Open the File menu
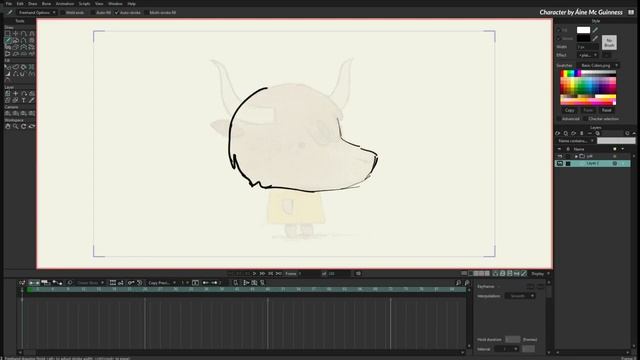This screenshot has height=360, width=640. pos(9,4)
